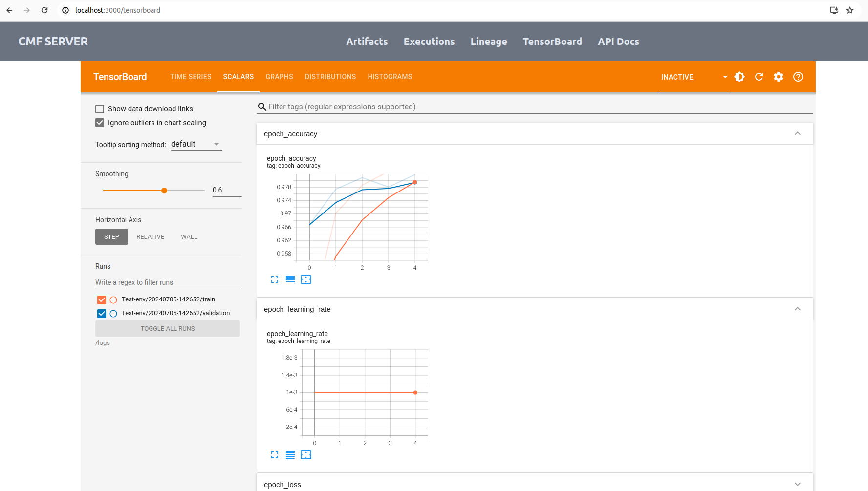This screenshot has height=491, width=868.
Task: Switch to the HISTOGRAMS tab
Action: point(390,77)
